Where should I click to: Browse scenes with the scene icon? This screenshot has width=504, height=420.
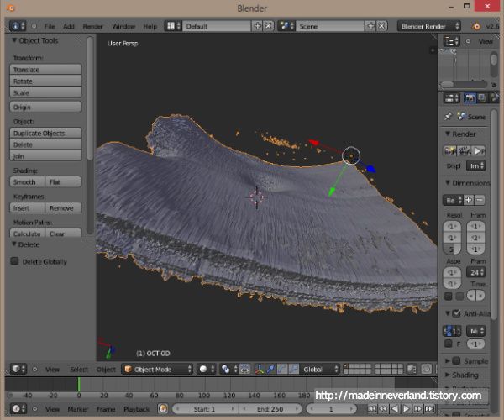(286, 26)
